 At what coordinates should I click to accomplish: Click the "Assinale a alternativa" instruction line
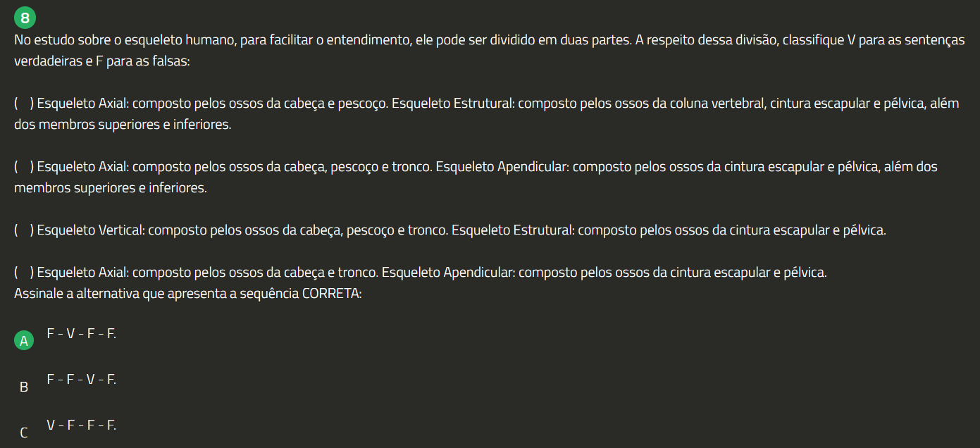click(187, 293)
